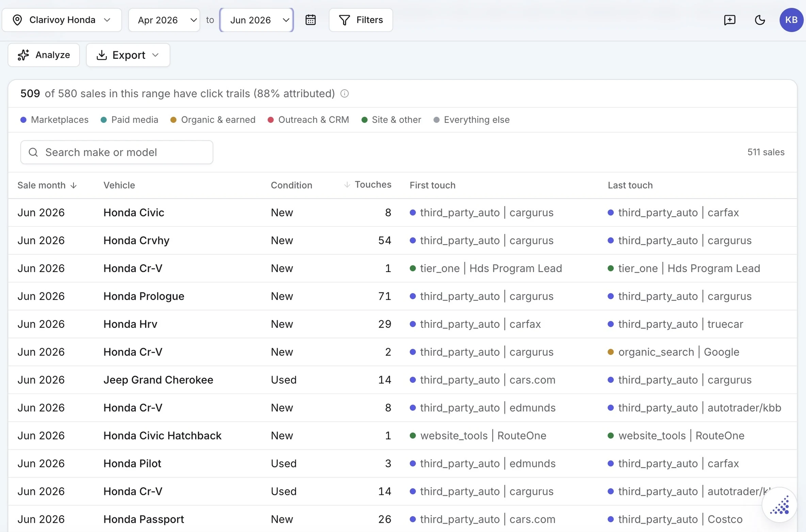Open the Jun 2026 end month dropdown

257,20
